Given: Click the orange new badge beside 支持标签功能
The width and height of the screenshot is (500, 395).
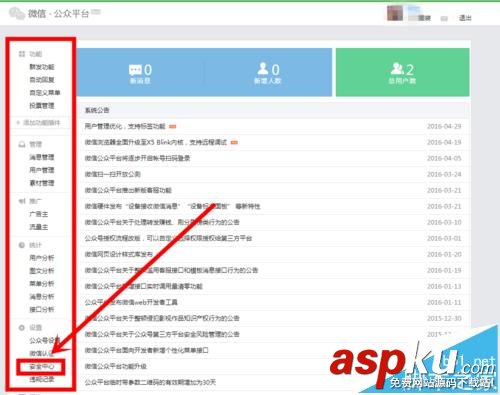Looking at the screenshot, I should 172,127.
